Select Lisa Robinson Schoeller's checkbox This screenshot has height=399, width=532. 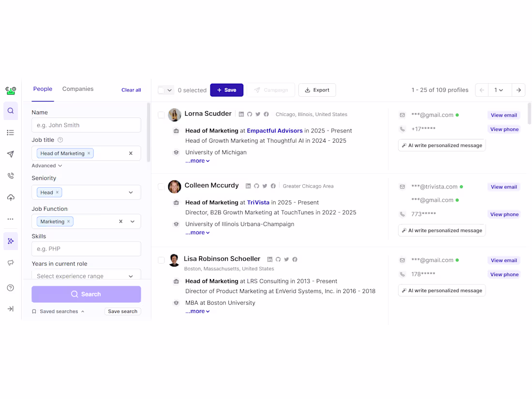tap(161, 260)
